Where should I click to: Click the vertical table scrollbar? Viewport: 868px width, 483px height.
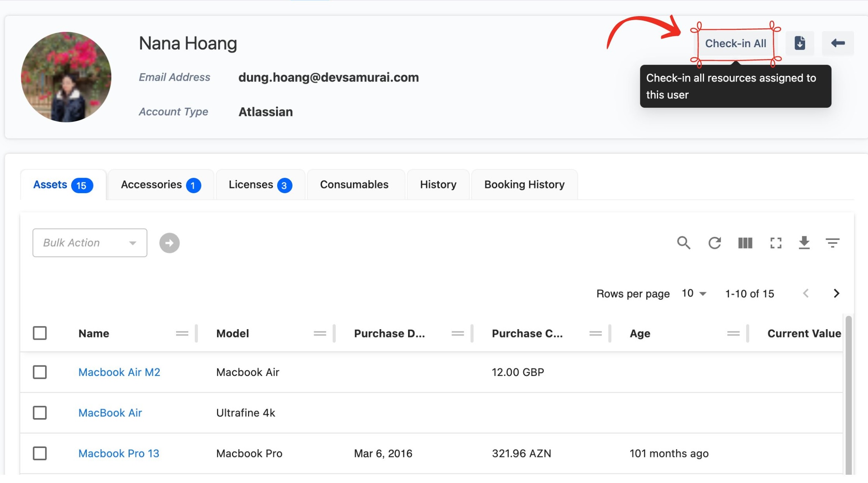[x=848, y=393]
